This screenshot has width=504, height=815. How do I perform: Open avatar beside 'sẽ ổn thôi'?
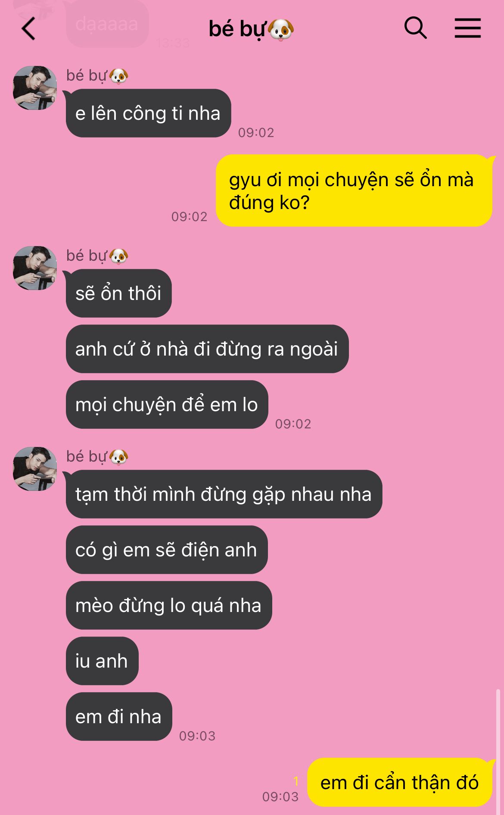[35, 268]
